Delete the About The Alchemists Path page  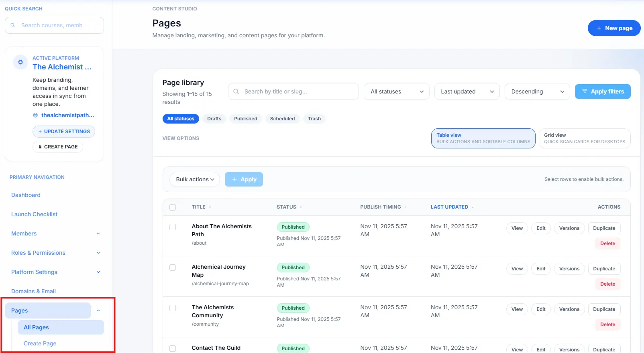point(607,243)
